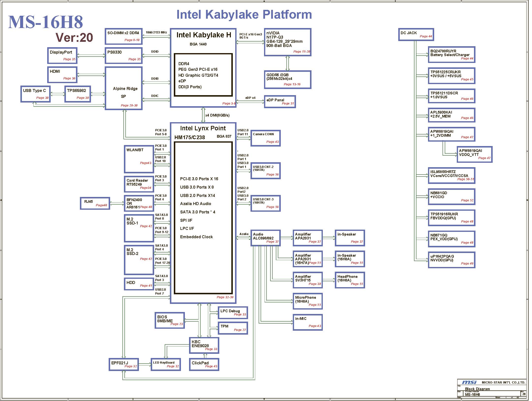Select the "TPS51916RUKR" block label

point(444,214)
